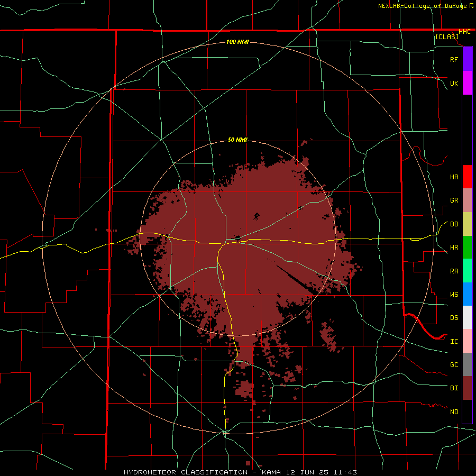
Task: Click the UK legend label text
Action: (x=454, y=83)
